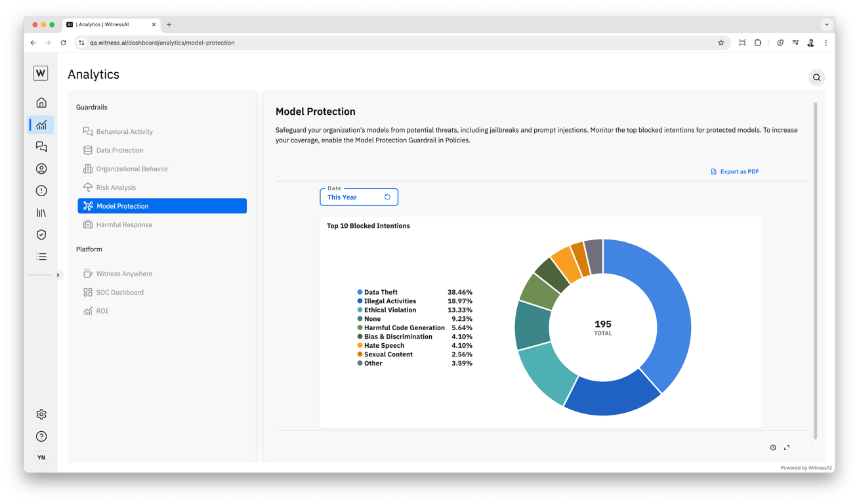Click the media control icon in toolbar

click(x=795, y=43)
